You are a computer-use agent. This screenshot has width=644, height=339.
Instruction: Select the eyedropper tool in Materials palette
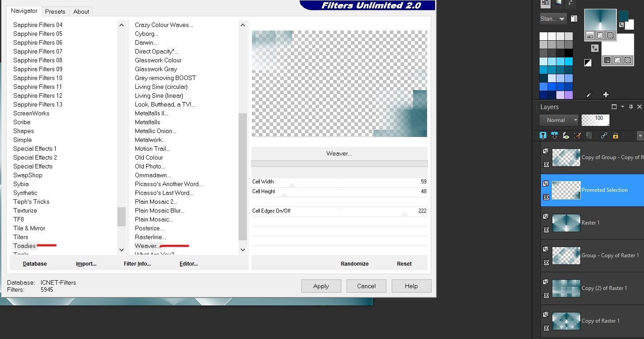(x=589, y=94)
